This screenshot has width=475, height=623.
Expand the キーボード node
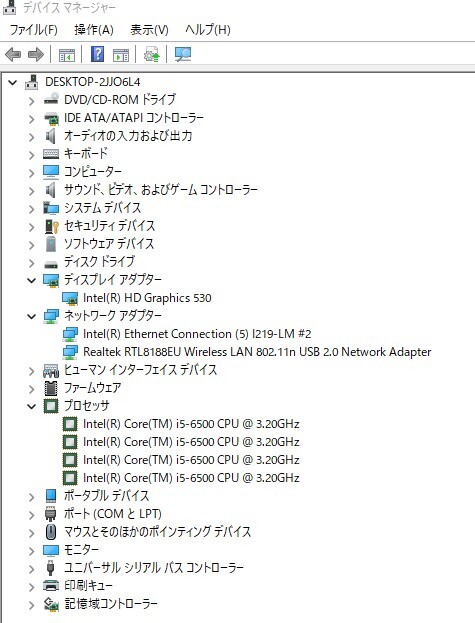[x=31, y=155]
